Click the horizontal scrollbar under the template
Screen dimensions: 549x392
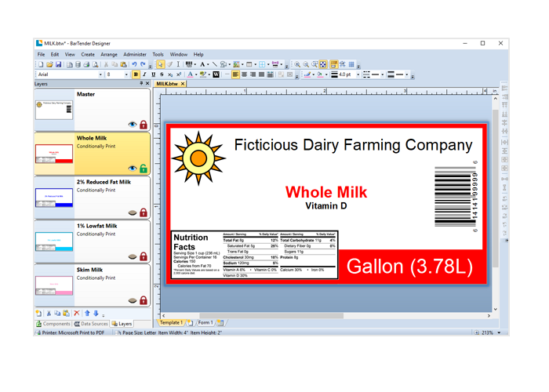click(x=271, y=316)
